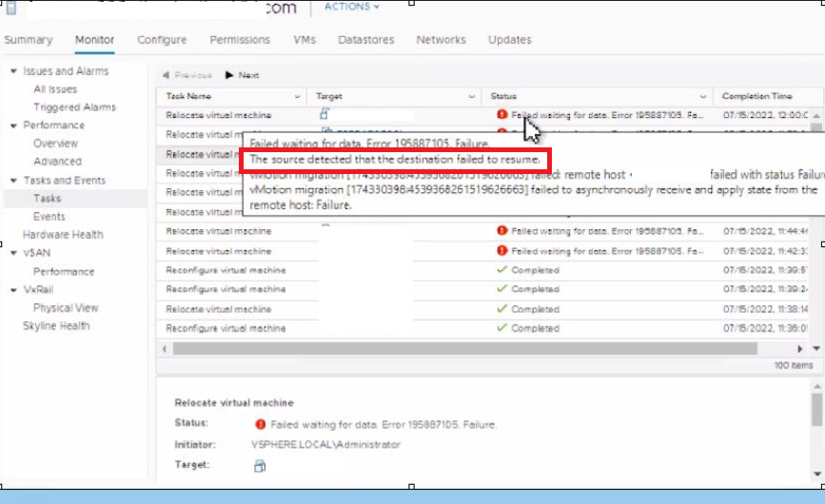Sort by Completion Time column header
The width and height of the screenshot is (825, 504).
[x=757, y=96]
